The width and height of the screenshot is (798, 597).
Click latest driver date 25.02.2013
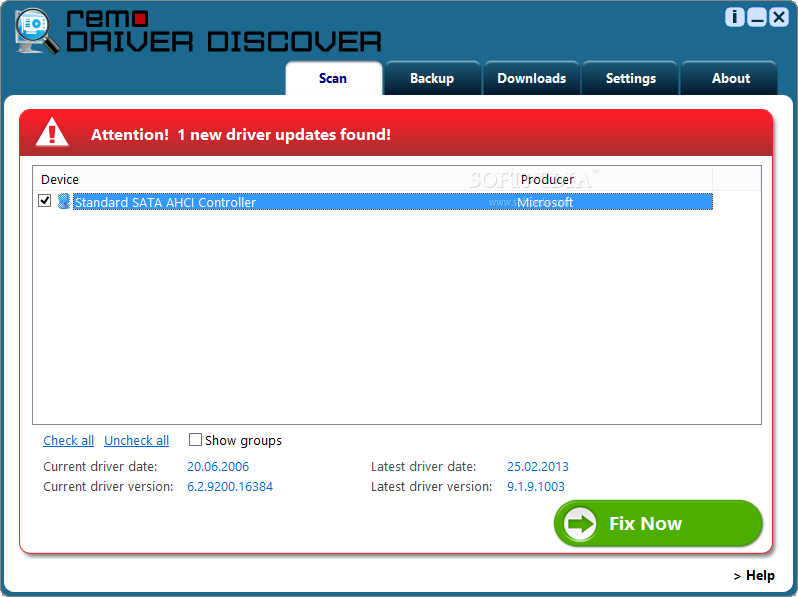coord(537,467)
